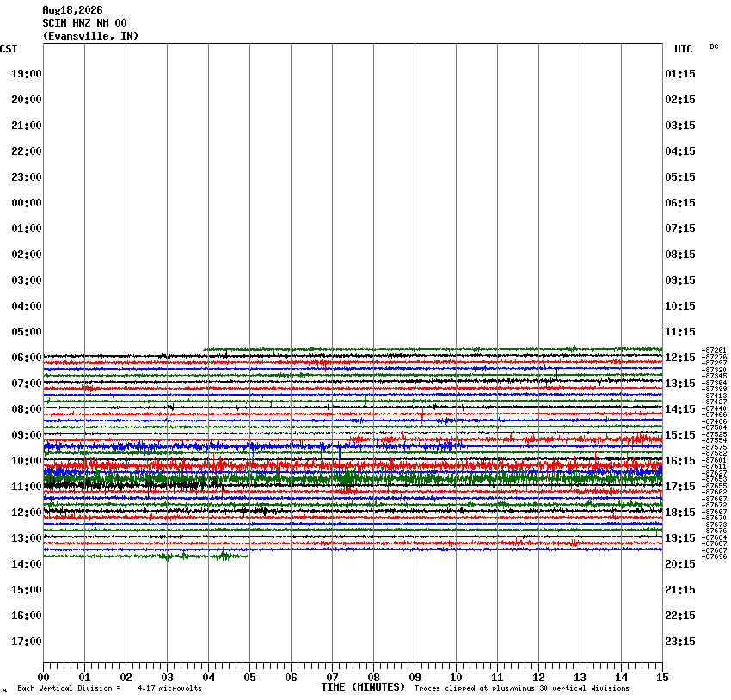
Task: Click the Aug18,2026 date header
Action: (72, 10)
